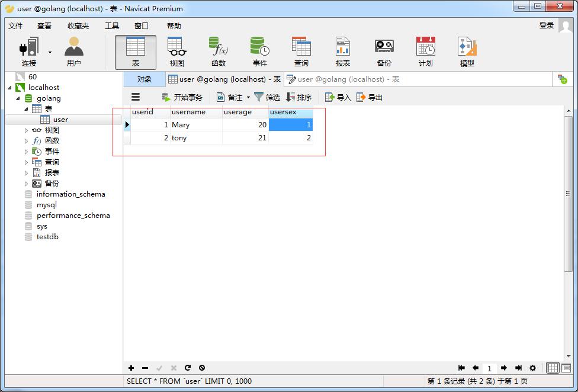
Task: Open the 文件 menu
Action: click(15, 26)
